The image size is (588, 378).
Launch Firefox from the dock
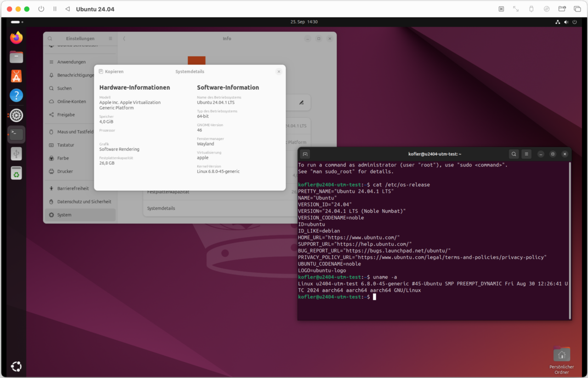(x=16, y=38)
